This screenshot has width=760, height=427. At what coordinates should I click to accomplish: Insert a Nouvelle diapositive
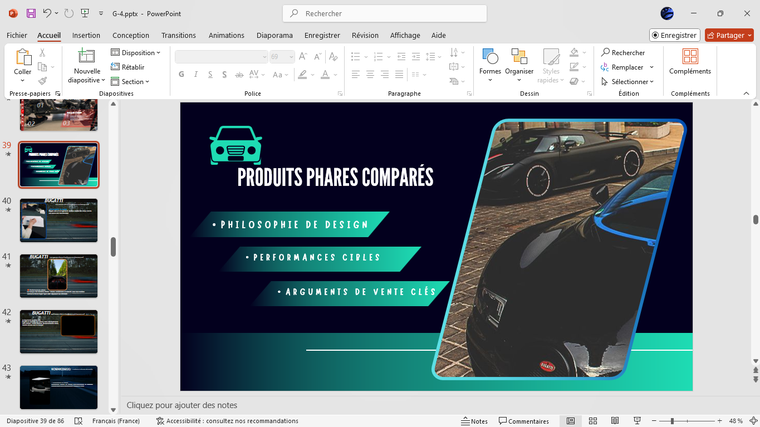click(87, 58)
